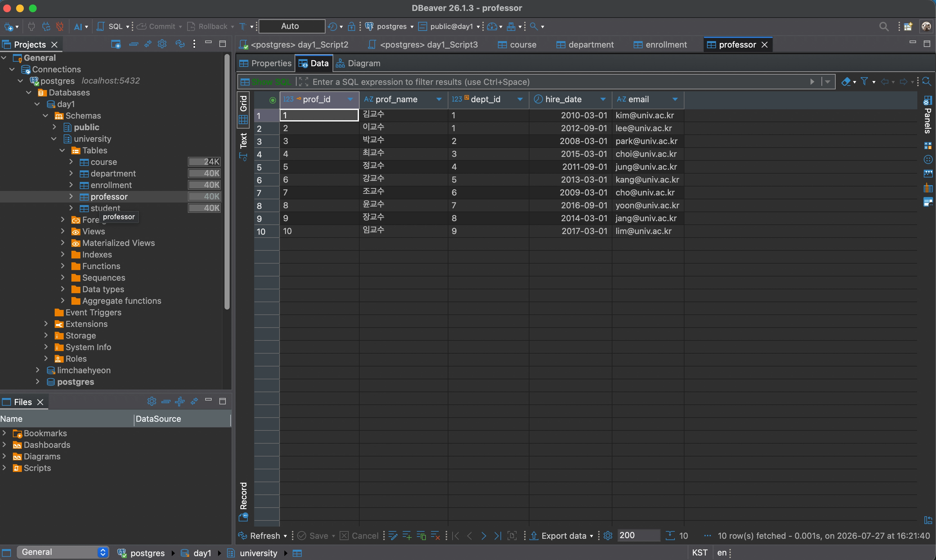This screenshot has height=560, width=936.
Task: Click the New Database Connection toolbar icon
Action: [x=9, y=26]
